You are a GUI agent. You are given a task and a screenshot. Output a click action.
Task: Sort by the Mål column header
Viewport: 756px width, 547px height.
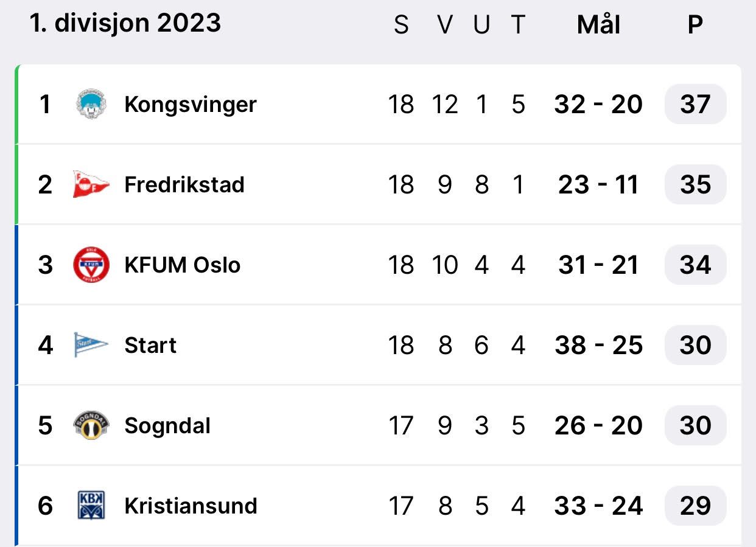point(598,25)
